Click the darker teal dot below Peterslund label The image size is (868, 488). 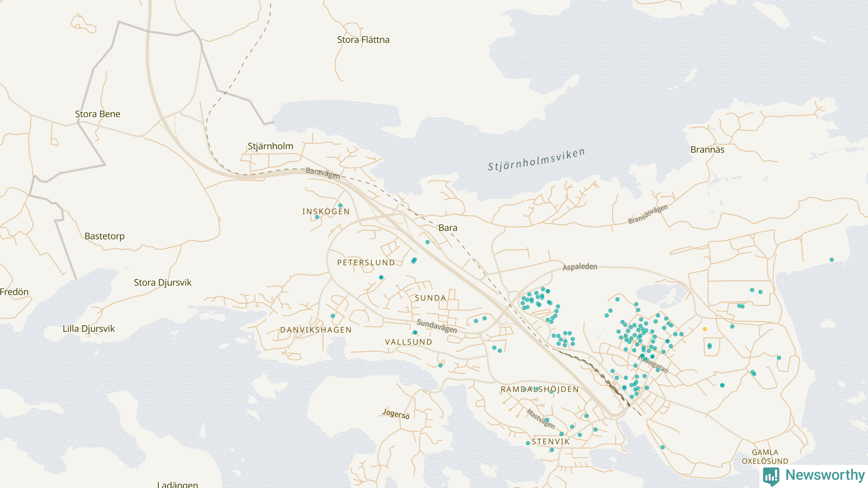[x=381, y=277]
